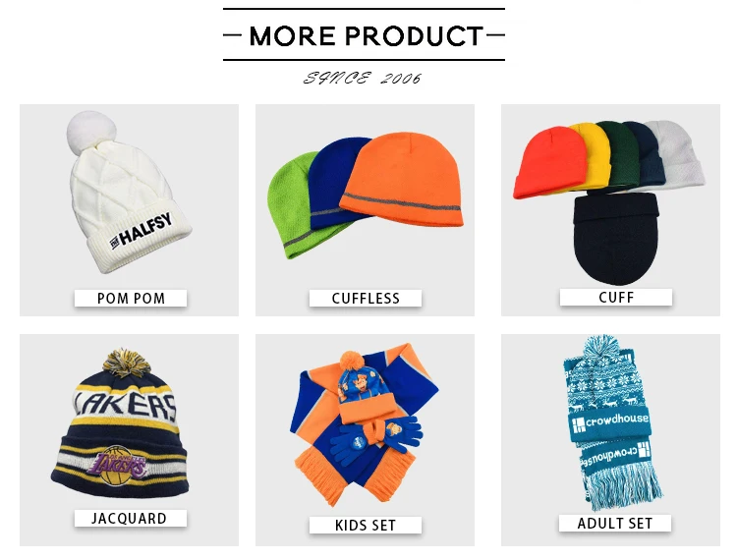737x560 pixels.
Task: Open the Lakers jacquard beanie image
Action: point(122,425)
